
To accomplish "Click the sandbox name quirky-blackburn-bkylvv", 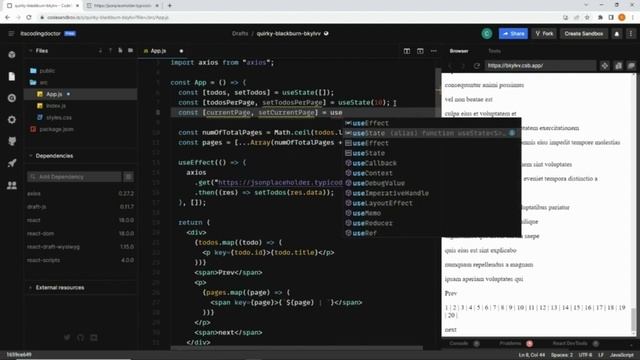I will point(289,33).
